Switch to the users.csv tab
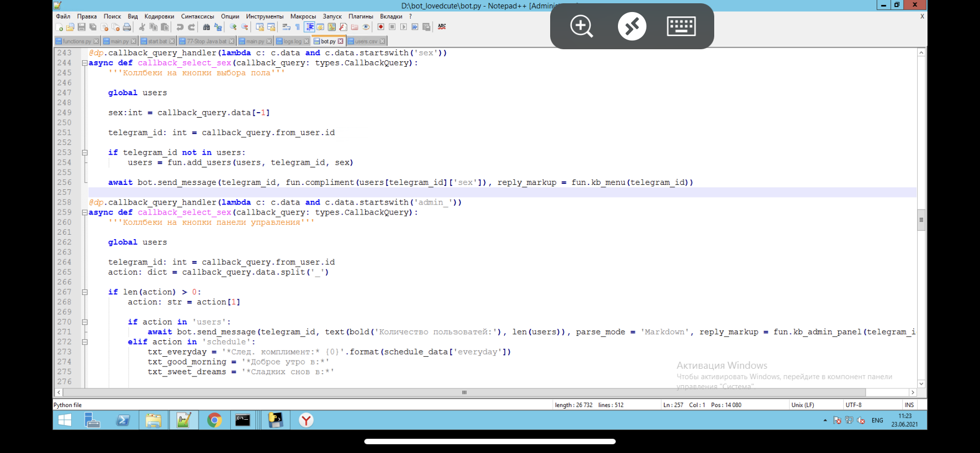This screenshot has width=980, height=453. (366, 41)
